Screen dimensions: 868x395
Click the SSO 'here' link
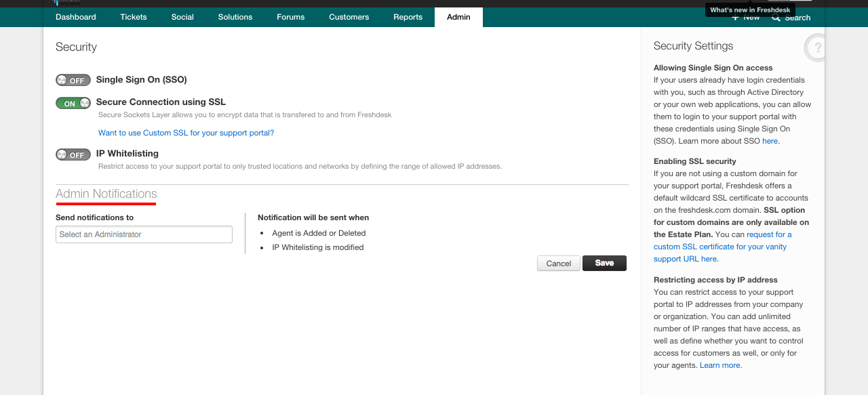(770, 141)
